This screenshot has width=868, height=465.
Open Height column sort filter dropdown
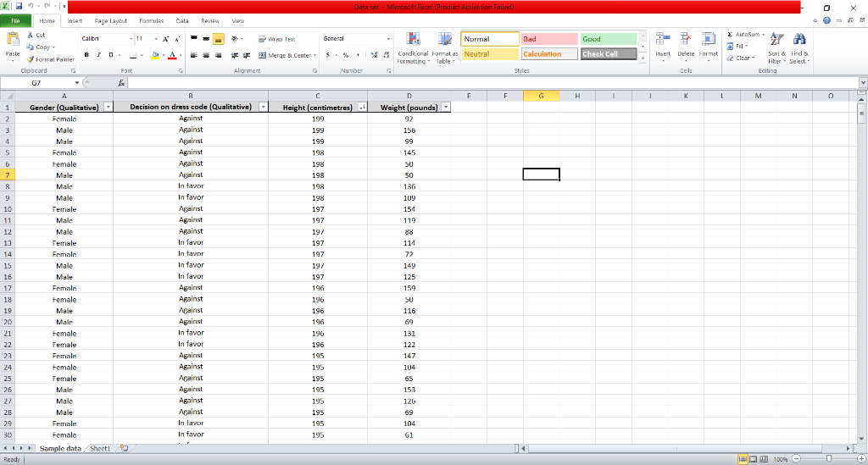click(362, 107)
